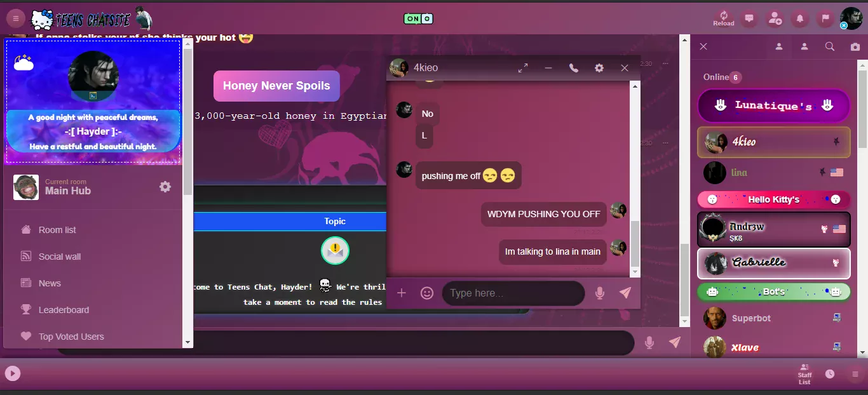Minimize the 4kieo private chat
The image size is (868, 395).
(548, 68)
